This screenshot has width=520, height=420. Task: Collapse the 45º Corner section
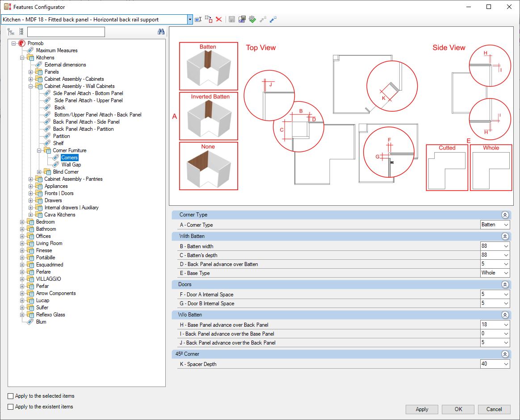click(505, 354)
